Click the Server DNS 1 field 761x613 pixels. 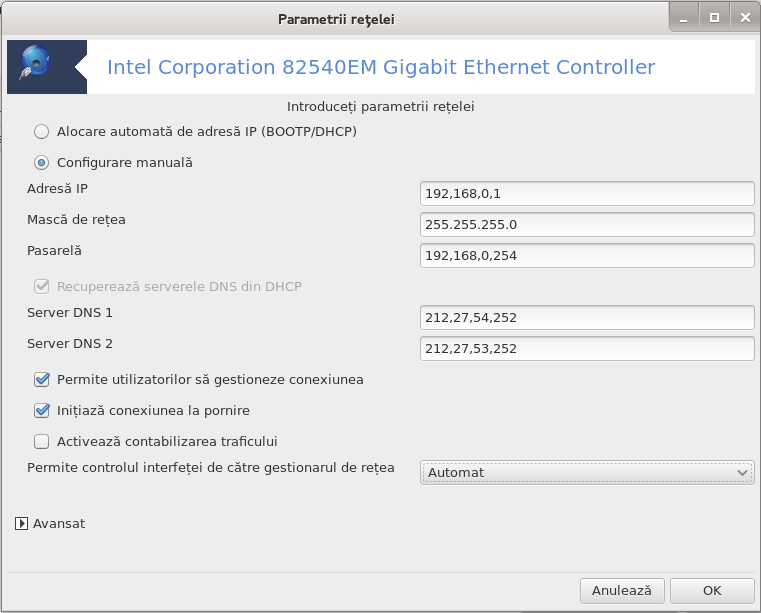click(x=587, y=318)
